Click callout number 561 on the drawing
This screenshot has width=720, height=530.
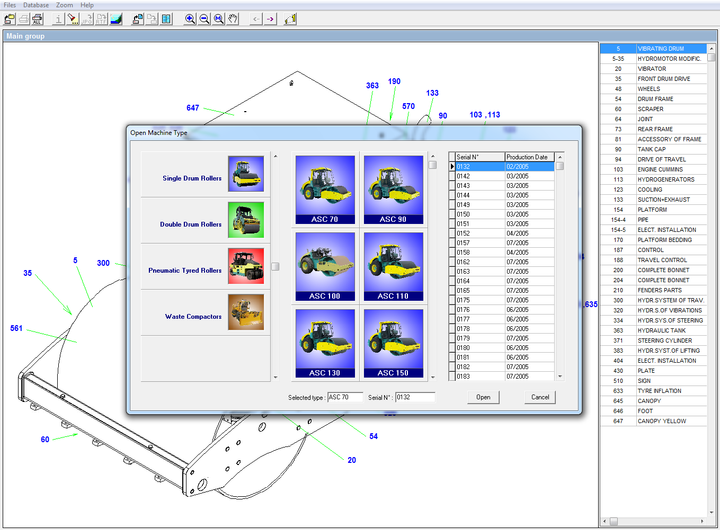pyautogui.click(x=17, y=328)
